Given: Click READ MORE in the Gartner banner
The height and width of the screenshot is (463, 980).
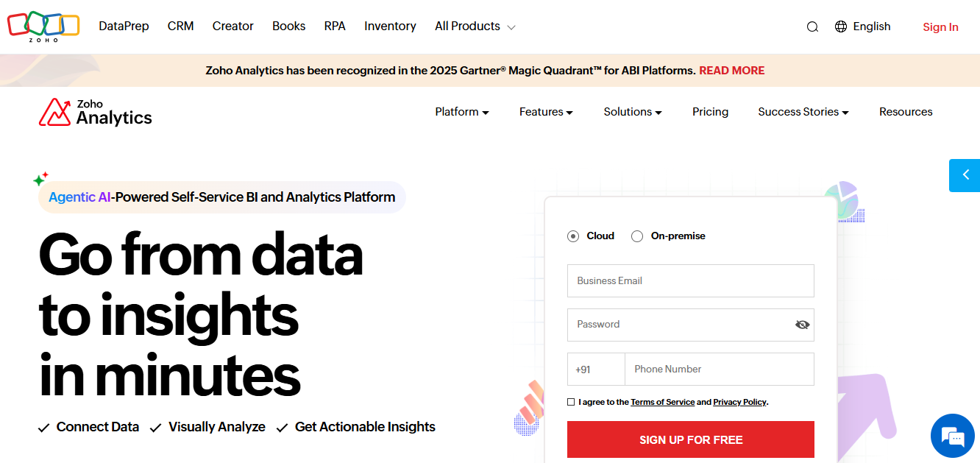Looking at the screenshot, I should 731,70.
